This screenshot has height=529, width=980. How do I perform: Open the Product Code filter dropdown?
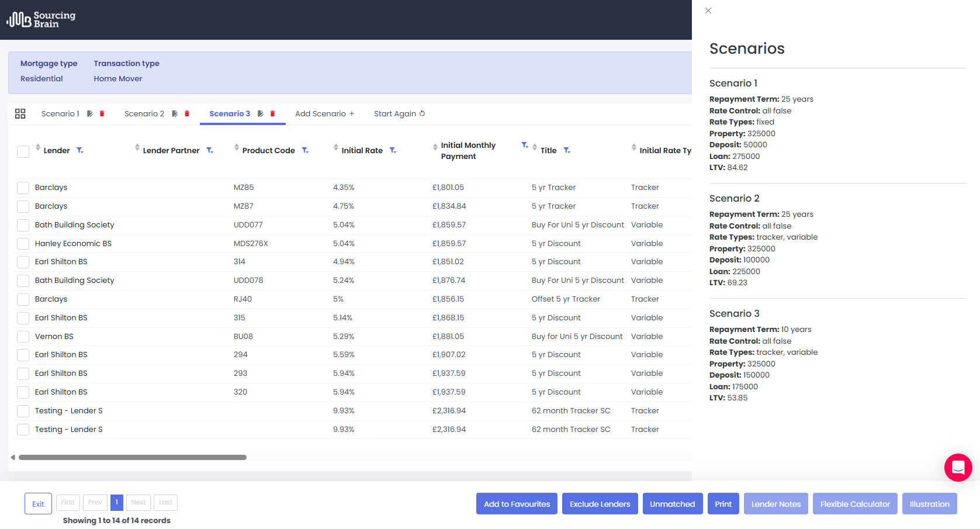click(x=305, y=150)
